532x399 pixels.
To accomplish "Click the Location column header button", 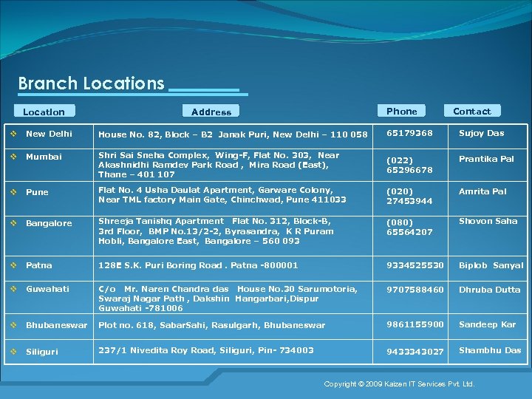I will click(x=44, y=111).
